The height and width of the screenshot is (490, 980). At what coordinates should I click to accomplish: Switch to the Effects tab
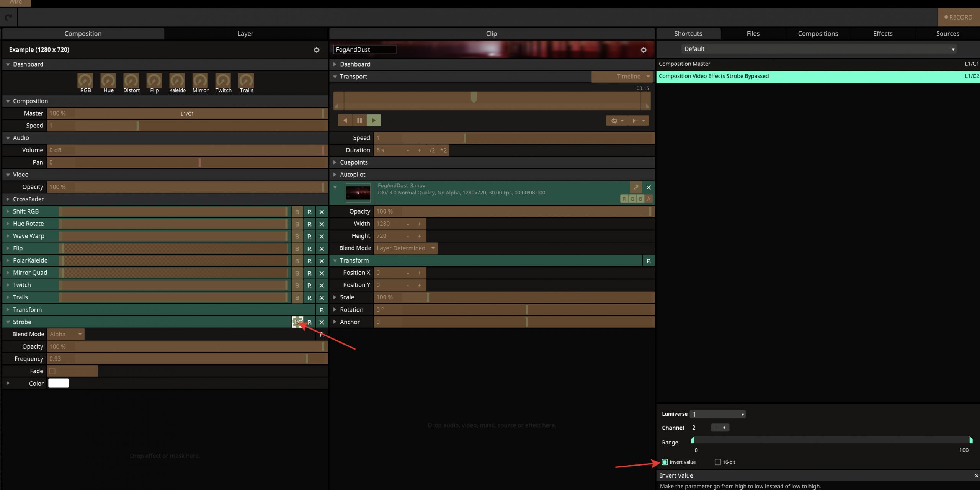coord(883,34)
